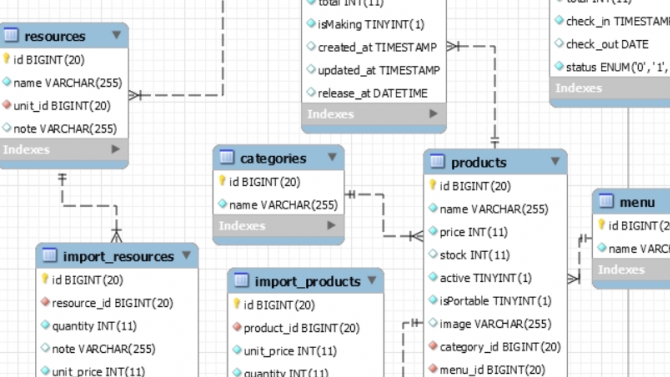Select resources-to-import_resources relationship line
Screen dimensions: 670x377
coord(89,206)
